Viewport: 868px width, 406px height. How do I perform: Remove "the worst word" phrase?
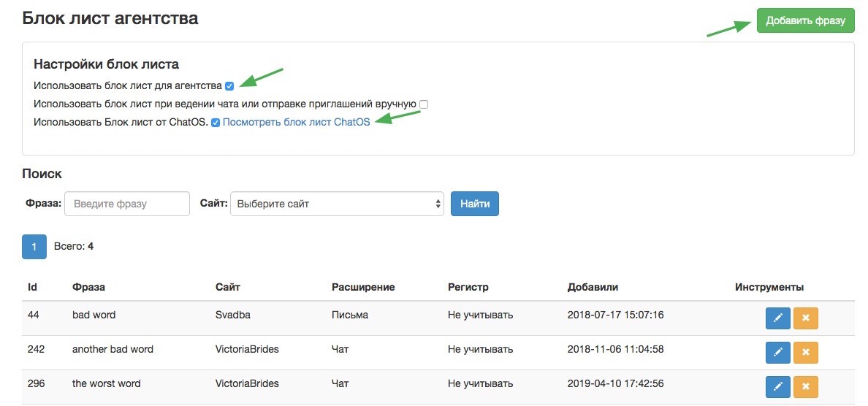[x=805, y=386]
